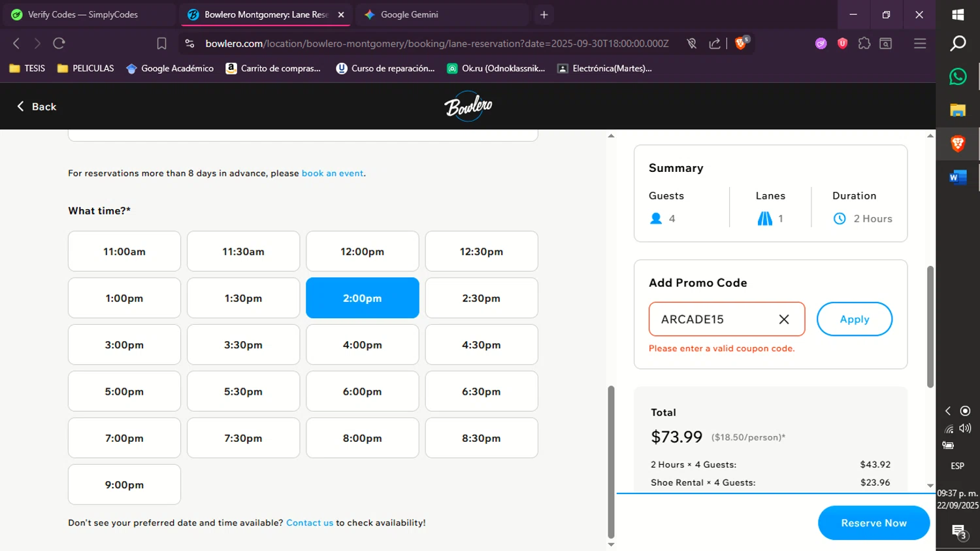Select the 11:30am time slot
This screenshot has width=980, height=551.
[243, 251]
